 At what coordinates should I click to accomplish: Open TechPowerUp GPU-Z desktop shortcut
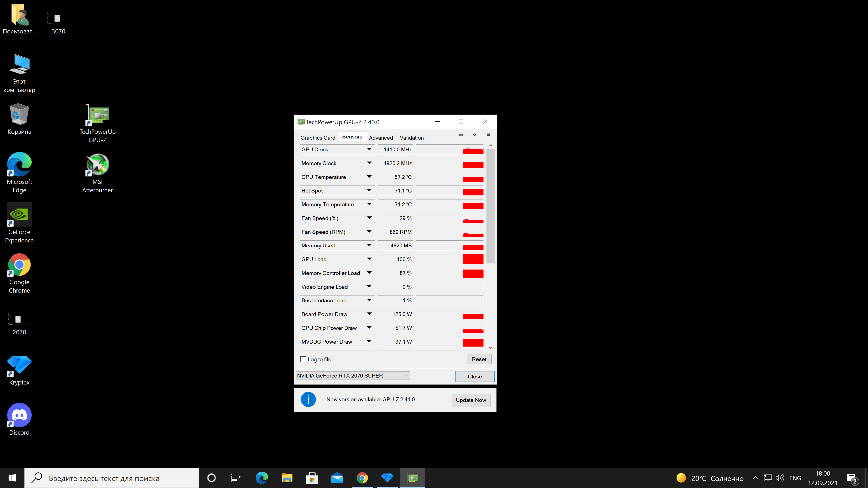pyautogui.click(x=97, y=123)
